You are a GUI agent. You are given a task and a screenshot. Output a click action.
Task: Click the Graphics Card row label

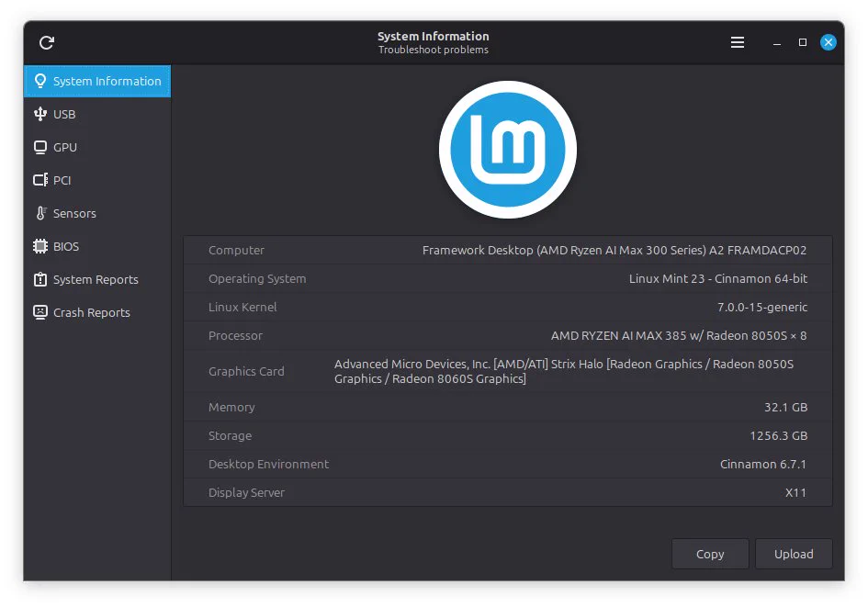coord(246,371)
